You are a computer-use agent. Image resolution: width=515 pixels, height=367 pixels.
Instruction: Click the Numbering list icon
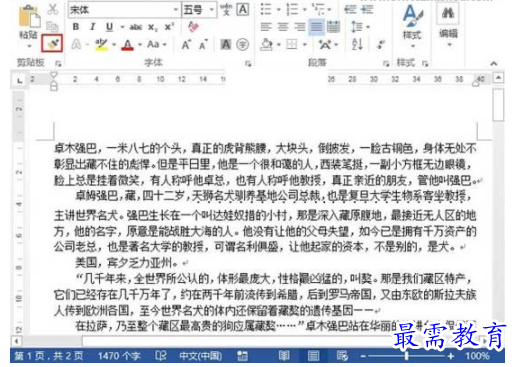click(x=292, y=9)
